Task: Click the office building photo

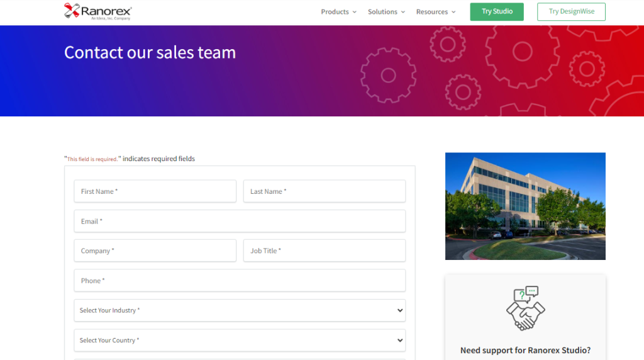Action: pos(525,206)
